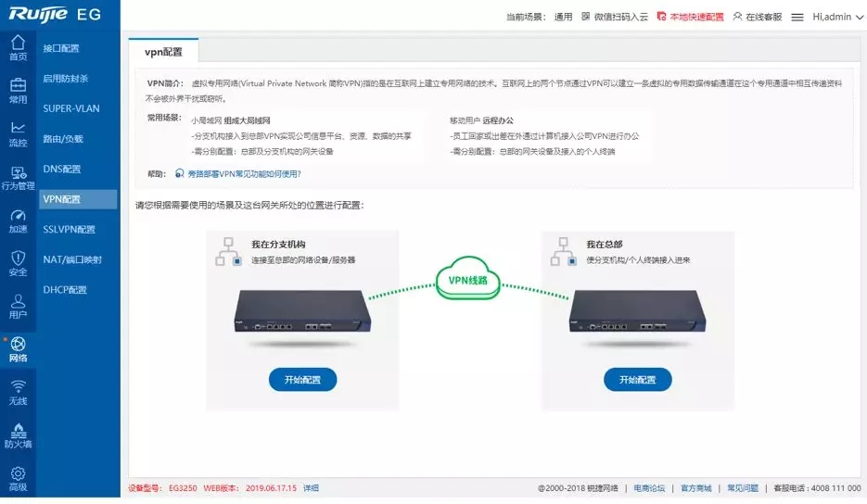Viewport: 867px width, 504px height.
Task: Open the 防火墙 firewall icon
Action: click(18, 435)
